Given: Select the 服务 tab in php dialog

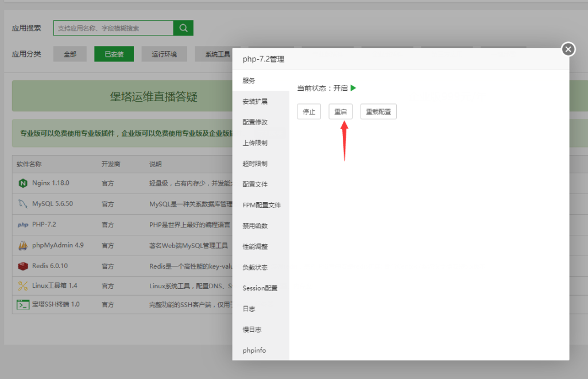Looking at the screenshot, I should 261,80.
